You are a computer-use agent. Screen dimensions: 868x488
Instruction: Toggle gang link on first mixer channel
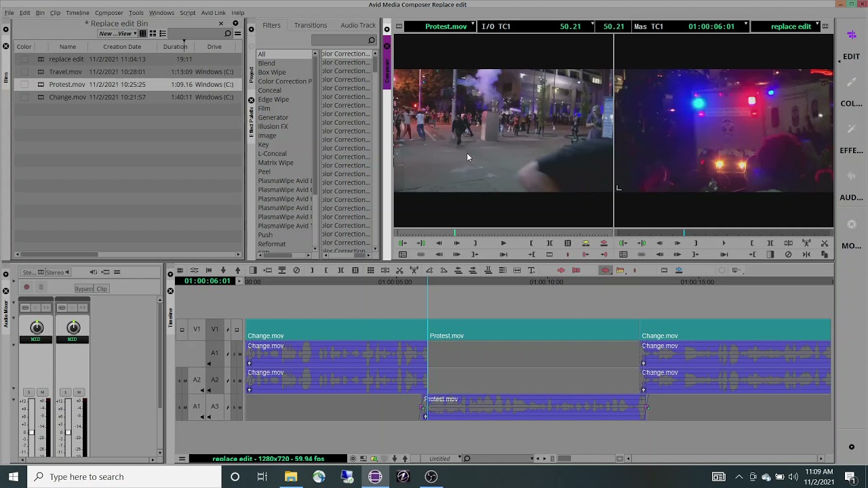pos(25,308)
